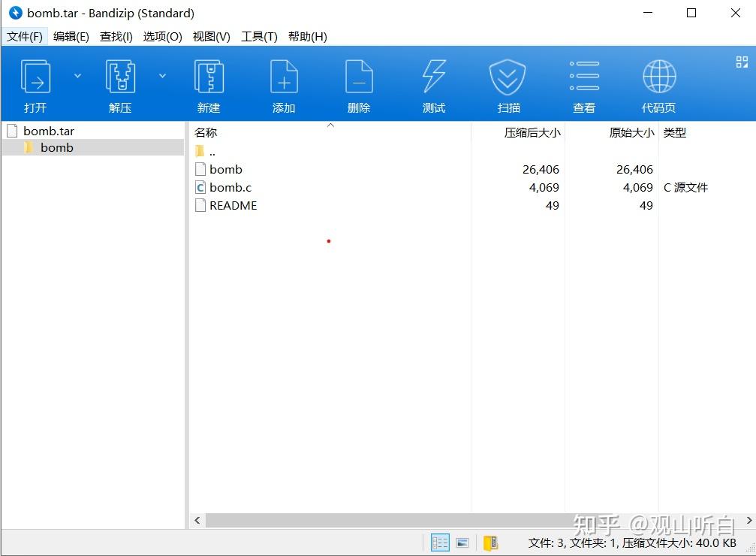Click the 4,069 original size value
The height and width of the screenshot is (556, 756).
tap(637, 187)
